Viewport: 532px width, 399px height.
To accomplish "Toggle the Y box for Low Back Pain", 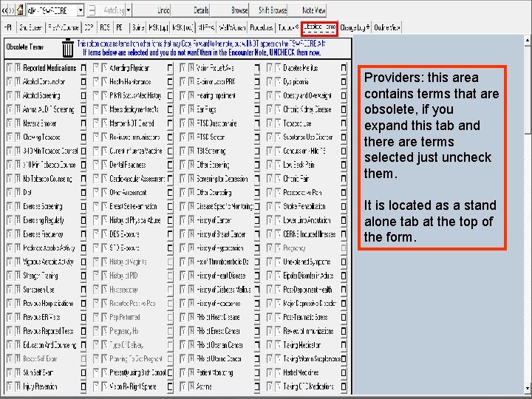I will pos(270,166).
